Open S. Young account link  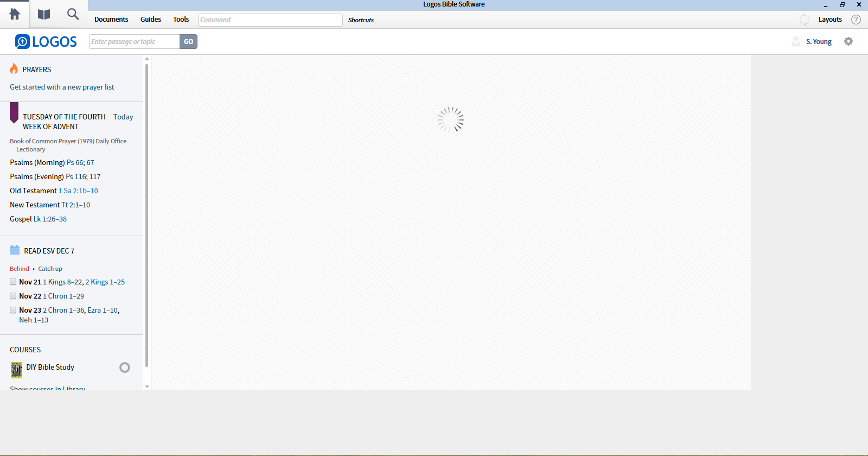coord(819,42)
